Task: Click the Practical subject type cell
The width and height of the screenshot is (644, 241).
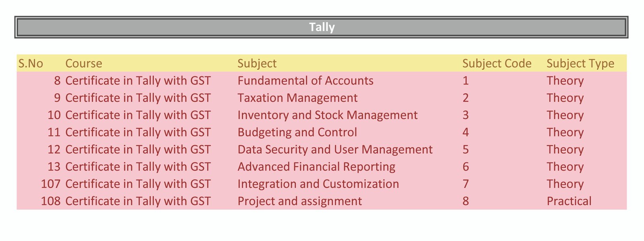Action: pyautogui.click(x=569, y=202)
